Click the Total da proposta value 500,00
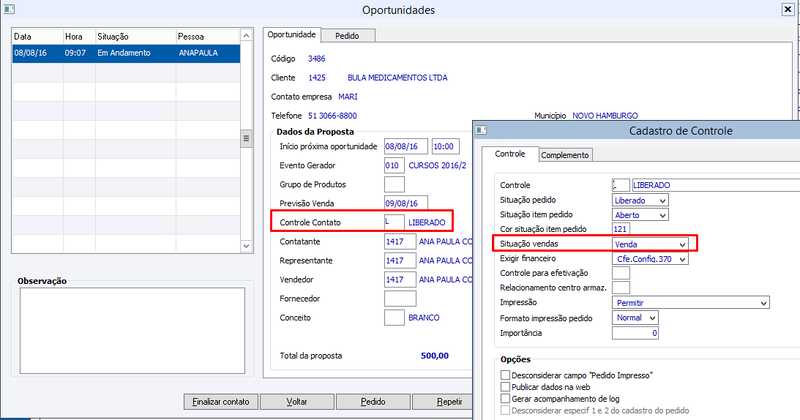Viewport: 800px width, 420px height. [x=435, y=356]
